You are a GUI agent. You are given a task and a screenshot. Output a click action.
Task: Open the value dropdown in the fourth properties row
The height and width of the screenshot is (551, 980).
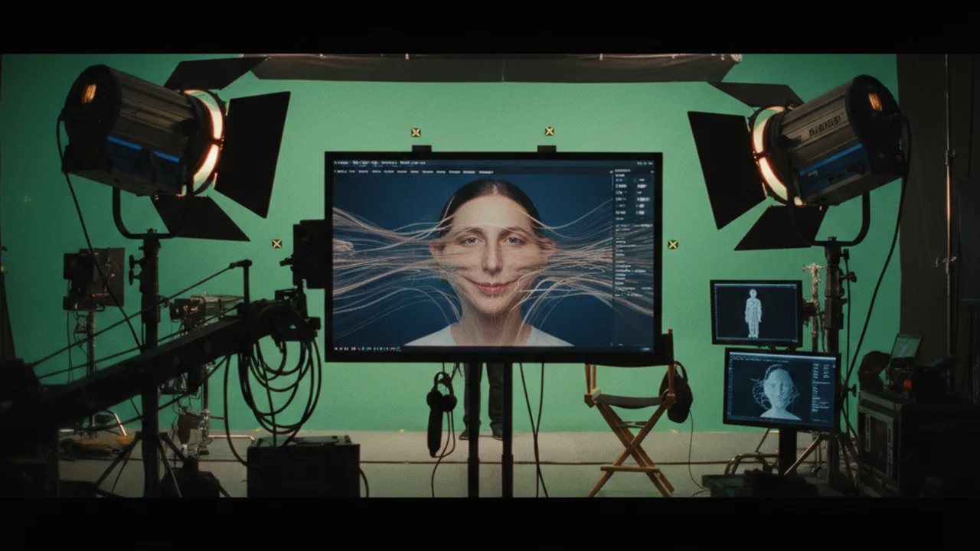pos(643,199)
